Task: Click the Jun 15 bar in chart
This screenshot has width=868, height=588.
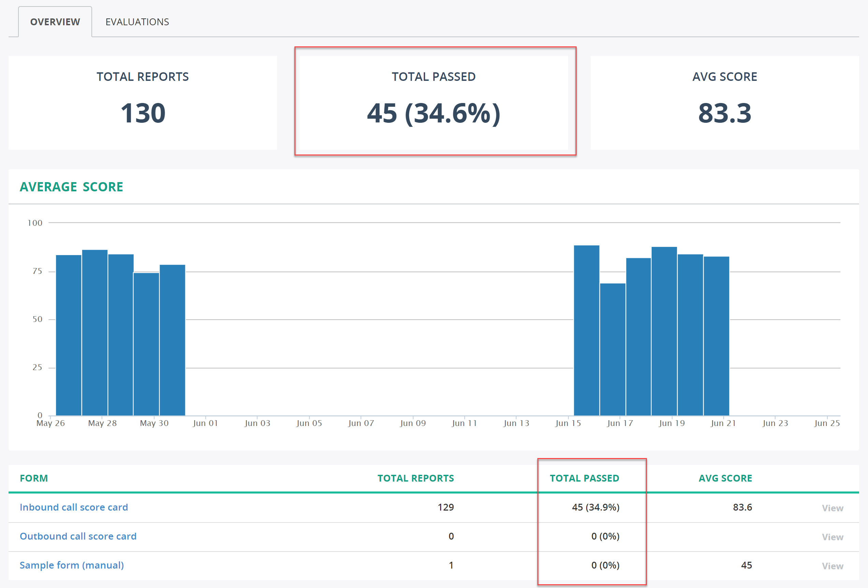Action: [587, 330]
